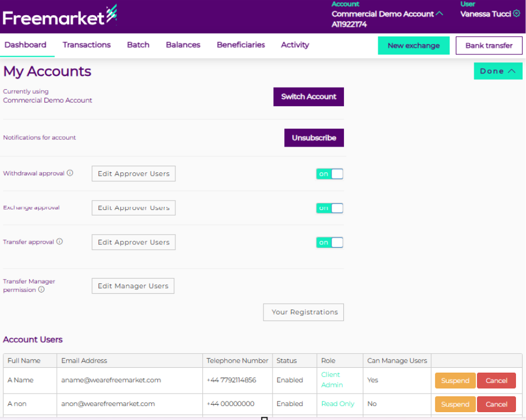Toggle Exchange approval switch
Image resolution: width=526 pixels, height=420 pixels.
click(329, 208)
